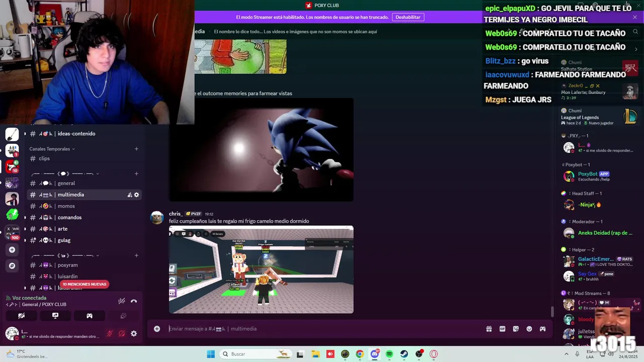Viewport: 644px width, 362px height.
Task: Unmute the microphone in user panel
Action: click(110, 333)
